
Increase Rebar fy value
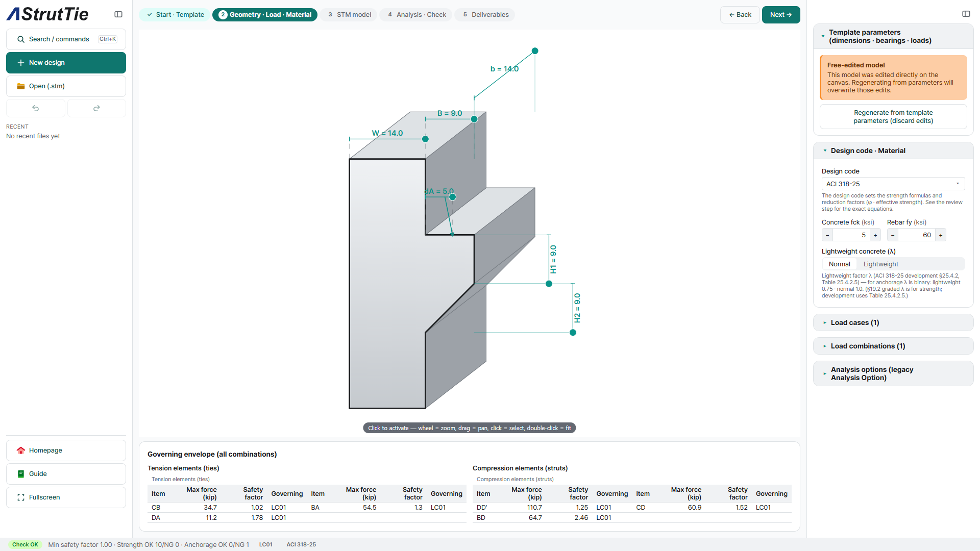click(x=941, y=235)
